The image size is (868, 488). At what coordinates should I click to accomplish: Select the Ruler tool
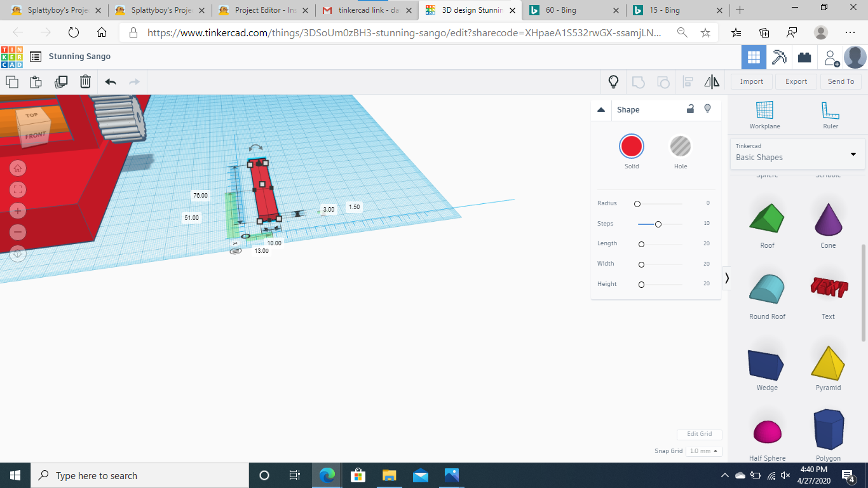coord(831,114)
